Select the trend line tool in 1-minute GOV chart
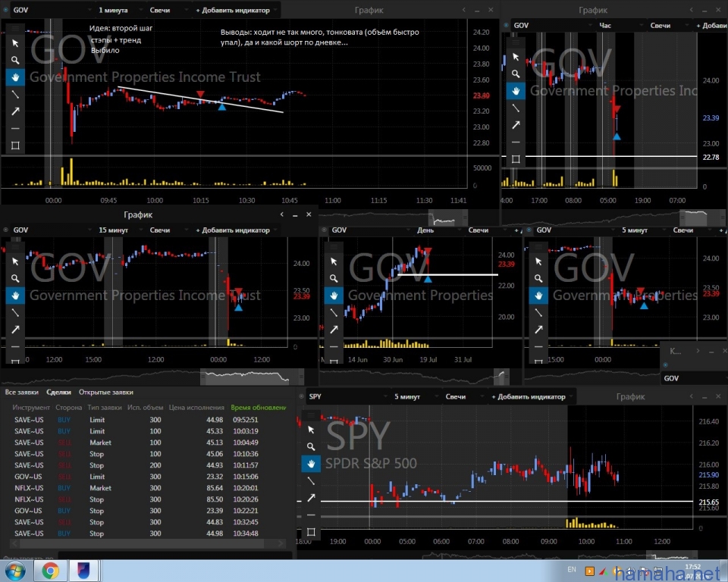The height and width of the screenshot is (582, 728). click(x=16, y=94)
